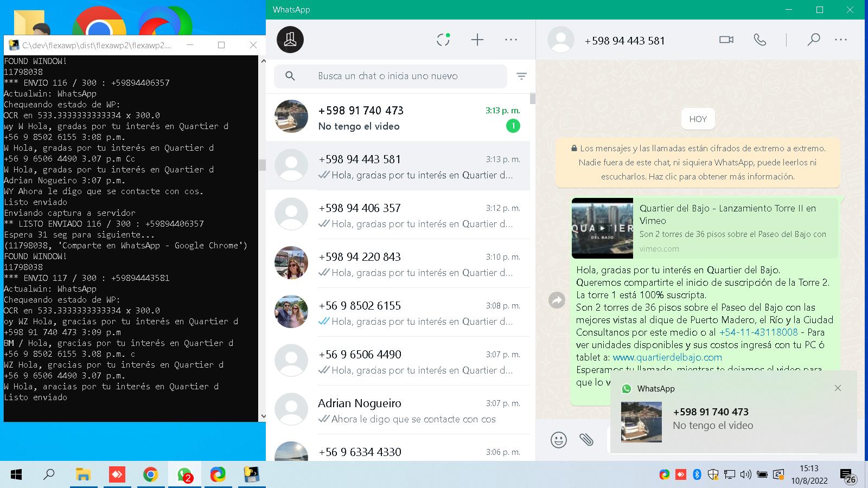Open the Vimeo link preview thumbnail

(x=602, y=228)
